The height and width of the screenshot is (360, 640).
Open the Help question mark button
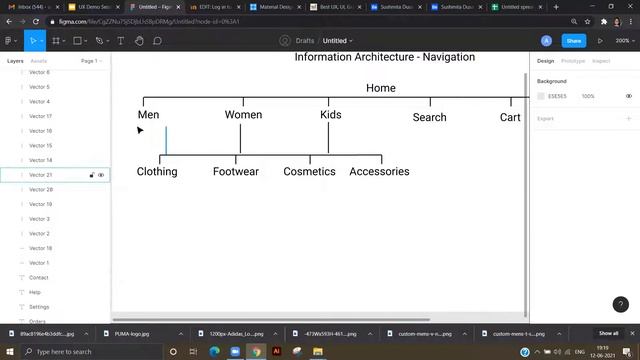[620, 304]
